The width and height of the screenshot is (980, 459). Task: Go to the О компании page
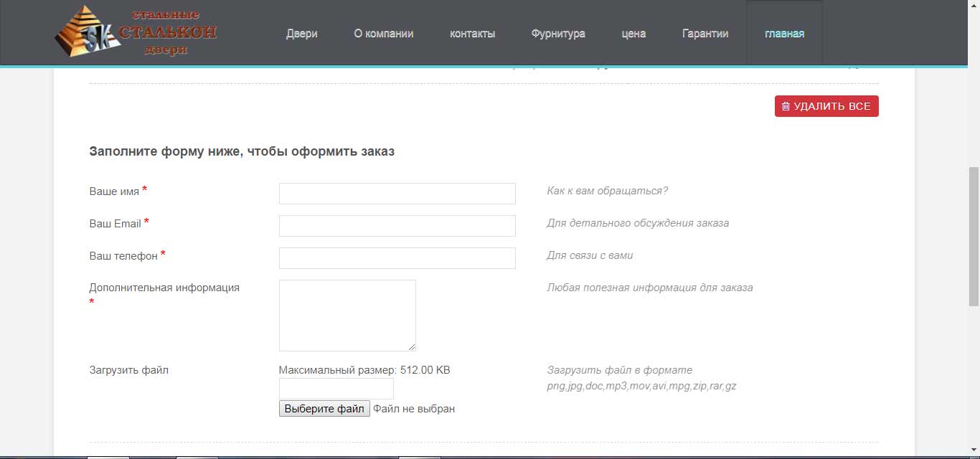(x=383, y=34)
